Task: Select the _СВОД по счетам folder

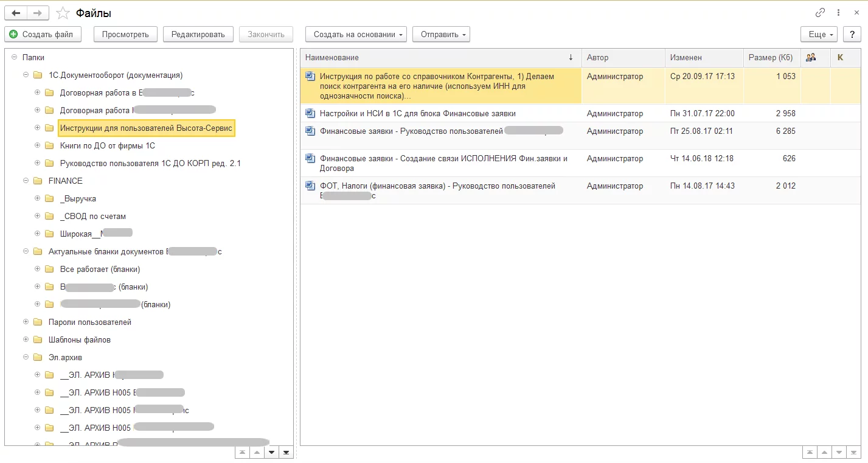Action: click(93, 216)
